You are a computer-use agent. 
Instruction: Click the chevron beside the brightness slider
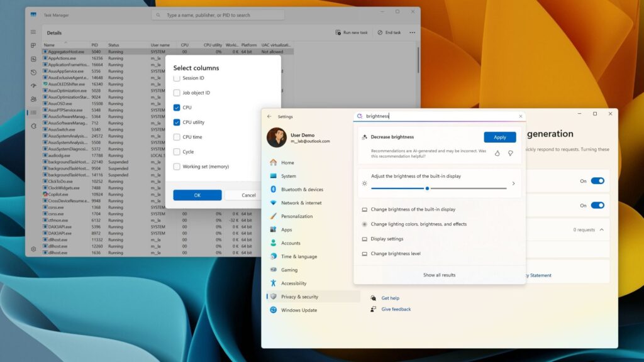click(513, 184)
